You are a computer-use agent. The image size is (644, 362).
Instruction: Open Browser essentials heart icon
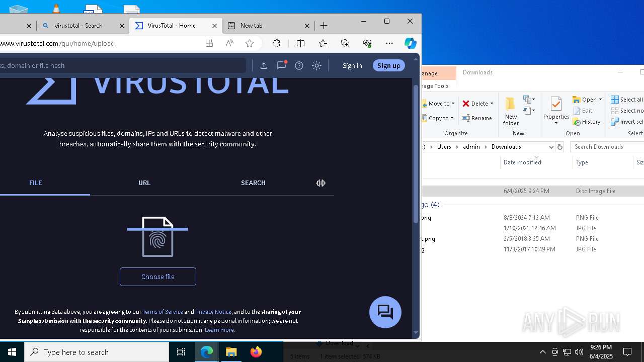367,43
